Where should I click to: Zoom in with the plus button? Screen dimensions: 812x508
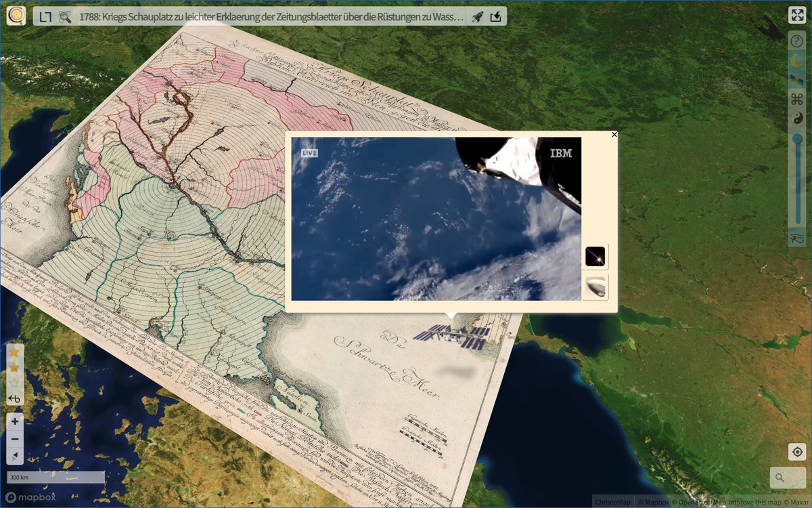click(x=15, y=421)
